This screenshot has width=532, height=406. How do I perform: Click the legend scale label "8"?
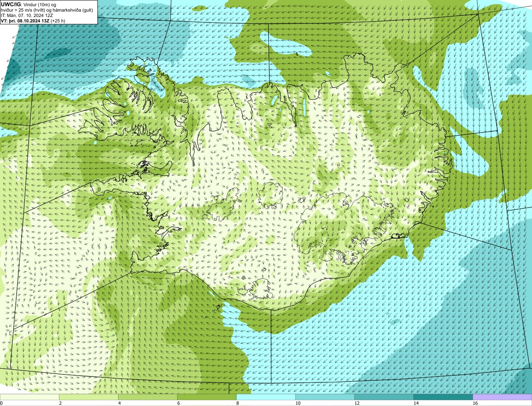pos(237,403)
